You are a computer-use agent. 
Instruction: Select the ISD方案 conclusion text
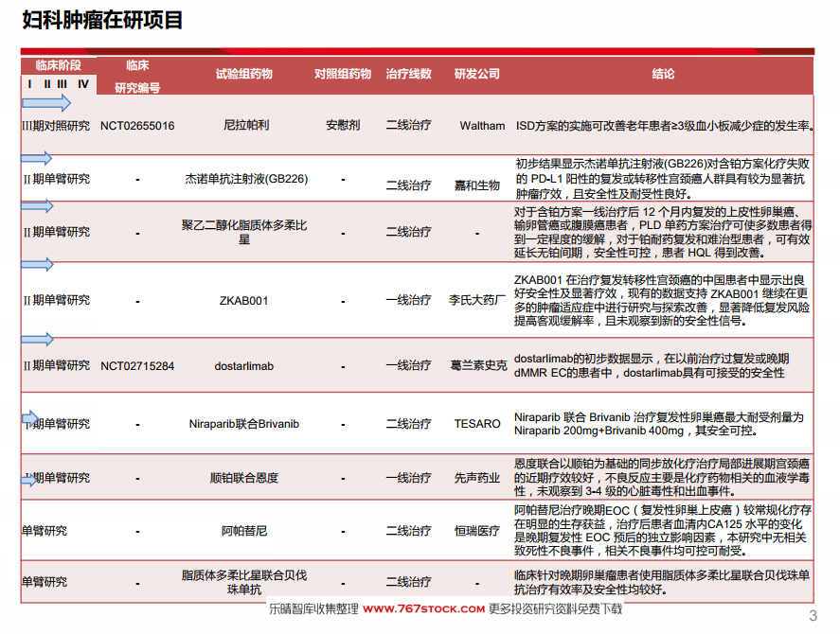coord(665,126)
